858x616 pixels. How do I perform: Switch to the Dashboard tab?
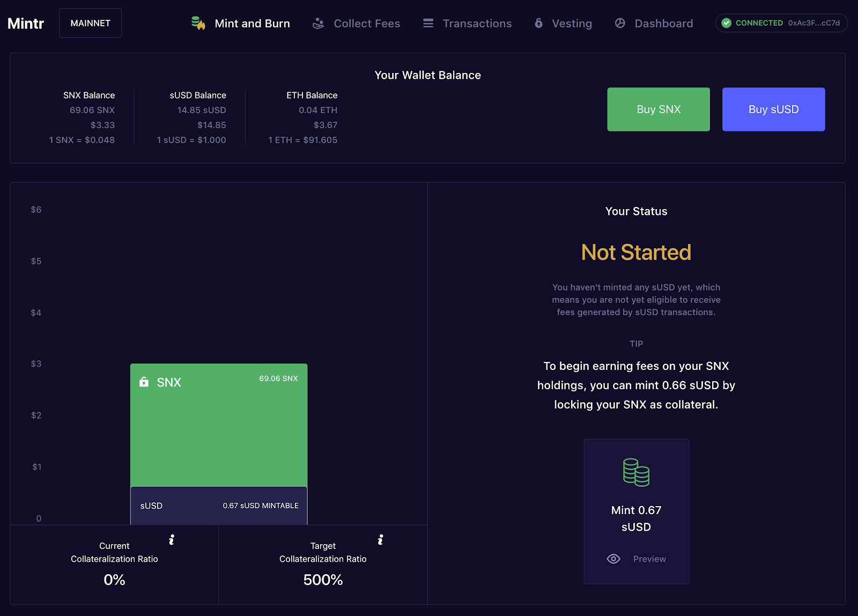[654, 24]
